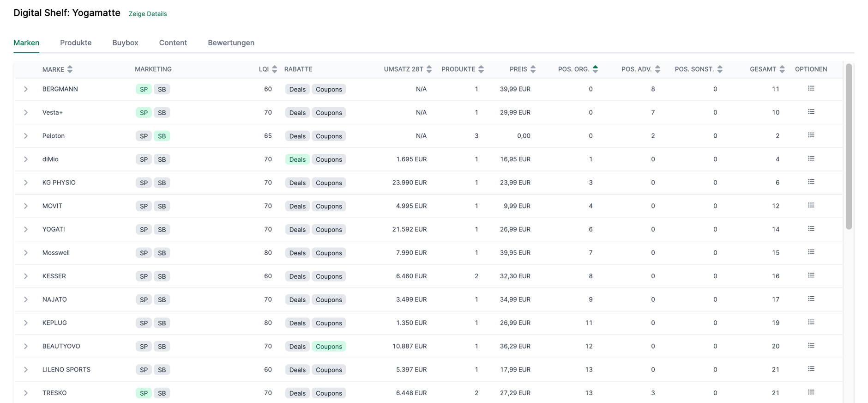Open options menu for Peloton row
The image size is (868, 403).
[811, 135]
